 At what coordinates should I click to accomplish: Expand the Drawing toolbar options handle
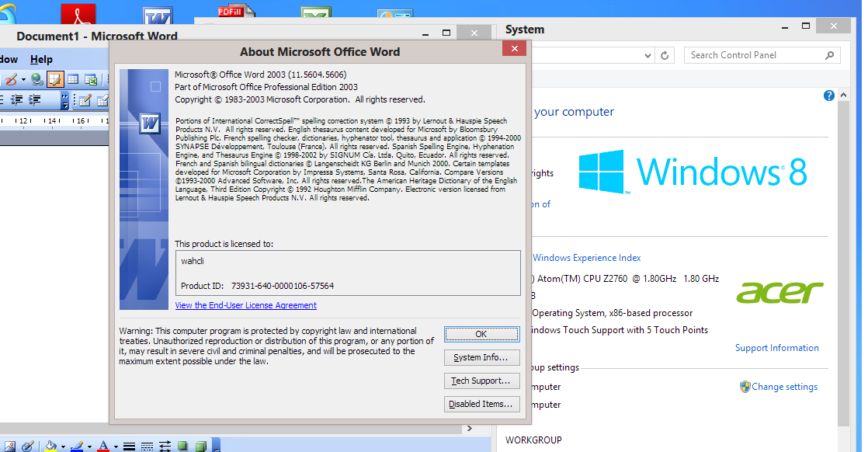216,445
